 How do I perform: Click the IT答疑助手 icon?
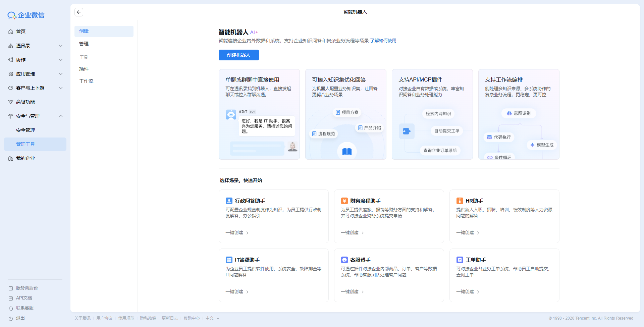pos(229,260)
